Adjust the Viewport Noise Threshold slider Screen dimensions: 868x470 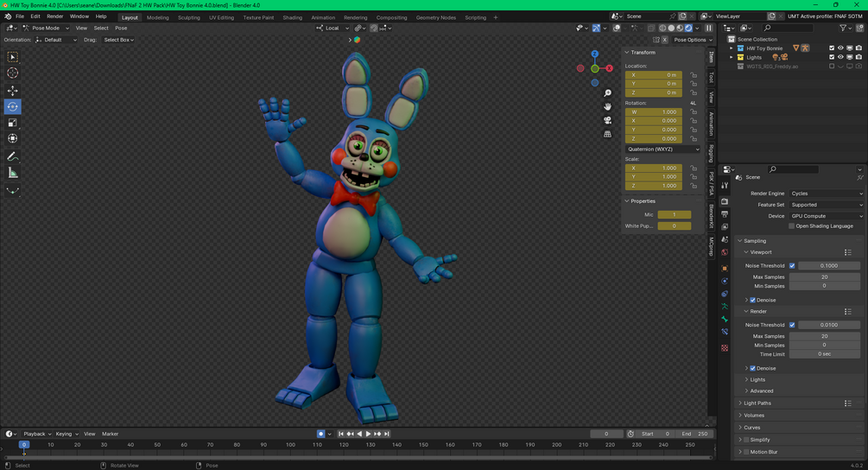829,266
